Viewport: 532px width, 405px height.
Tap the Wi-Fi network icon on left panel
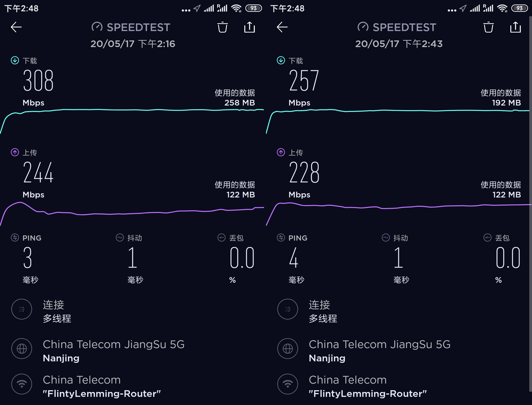[22, 384]
